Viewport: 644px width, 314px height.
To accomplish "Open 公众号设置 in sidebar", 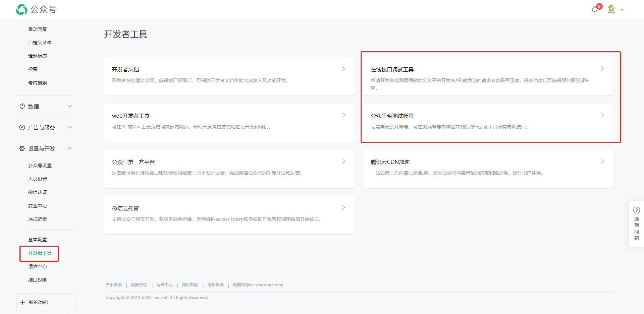I will 40,166.
